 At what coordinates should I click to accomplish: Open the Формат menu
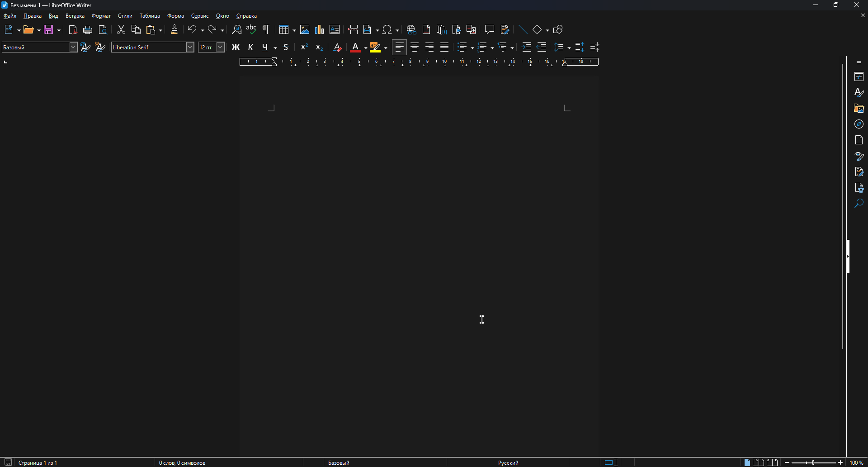click(x=101, y=16)
